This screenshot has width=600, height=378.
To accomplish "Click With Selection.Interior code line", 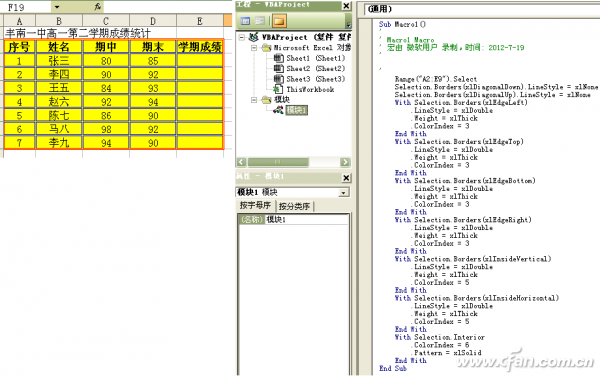I will (440, 337).
